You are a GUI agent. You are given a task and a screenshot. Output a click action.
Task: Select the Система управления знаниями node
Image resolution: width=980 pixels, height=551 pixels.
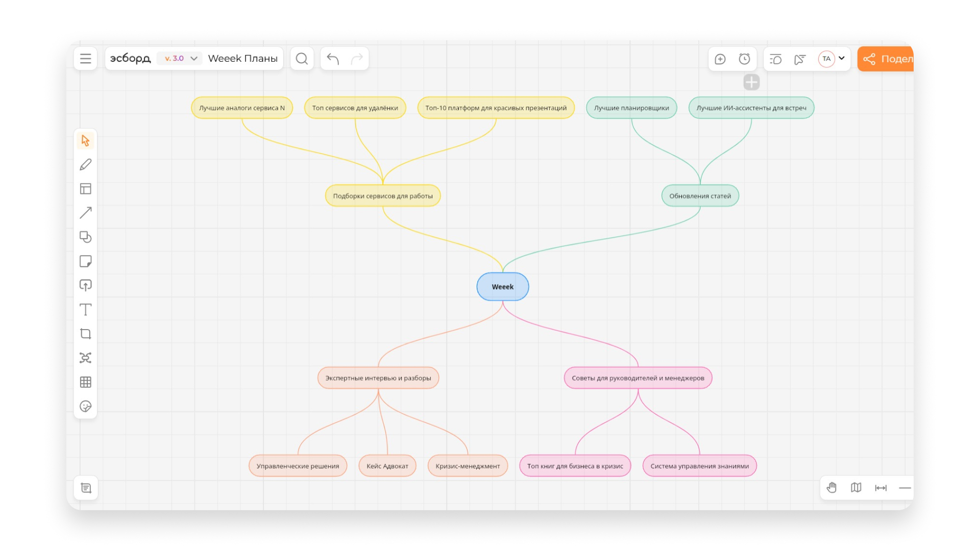700,466
